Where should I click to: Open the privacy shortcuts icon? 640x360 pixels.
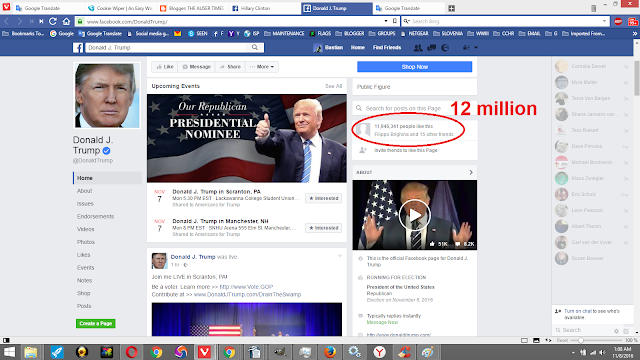coord(466,48)
